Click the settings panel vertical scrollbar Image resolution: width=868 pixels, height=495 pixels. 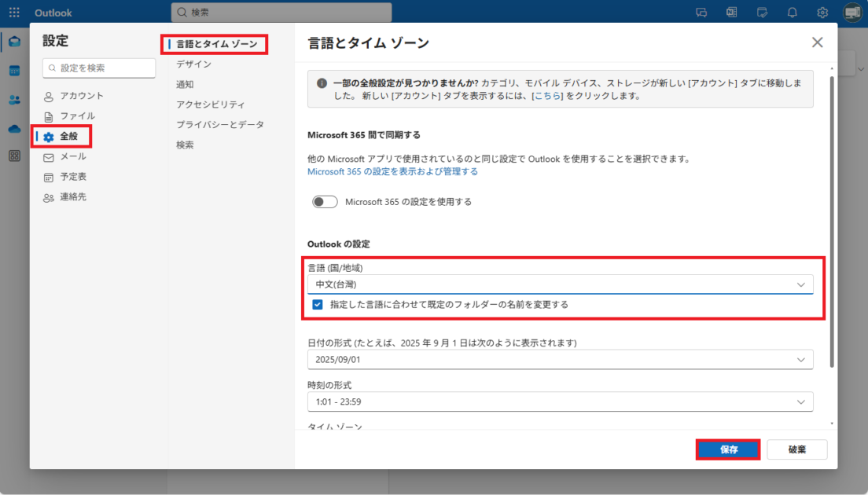click(832, 222)
